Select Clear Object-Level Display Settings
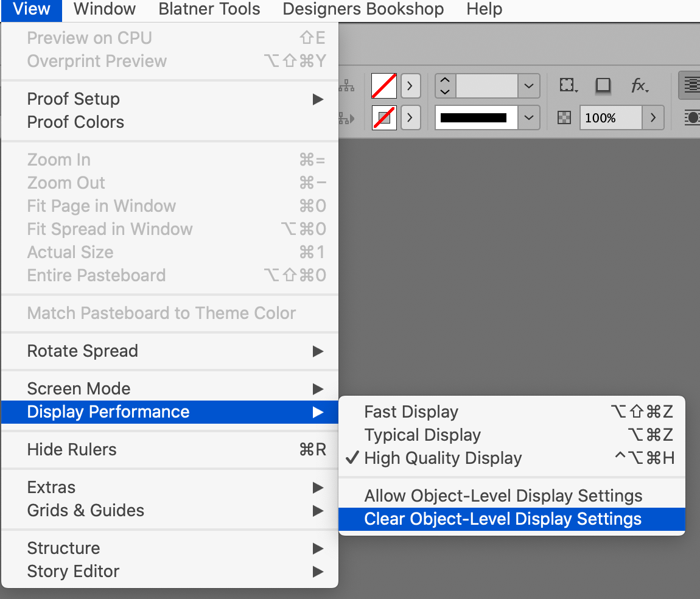Viewport: 700px width, 599px height. click(x=503, y=519)
